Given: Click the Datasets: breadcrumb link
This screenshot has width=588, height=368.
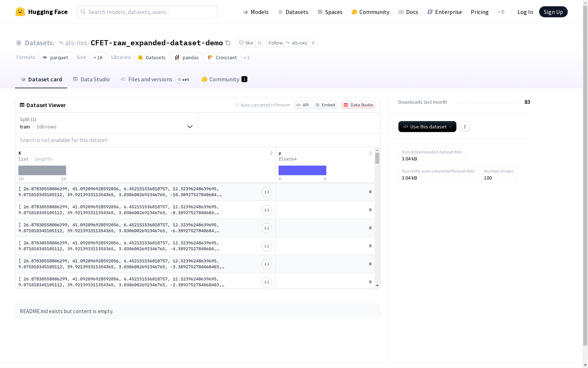Looking at the screenshot, I should pyautogui.click(x=40, y=43).
